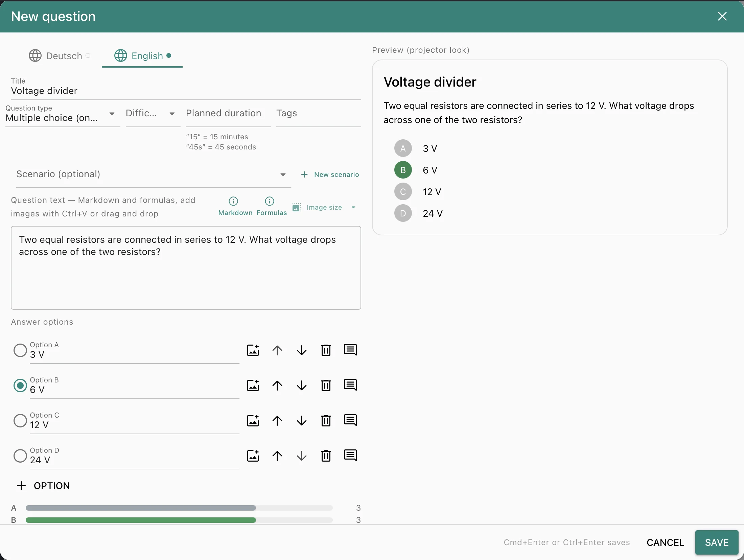Switch to the English language tab

(142, 56)
